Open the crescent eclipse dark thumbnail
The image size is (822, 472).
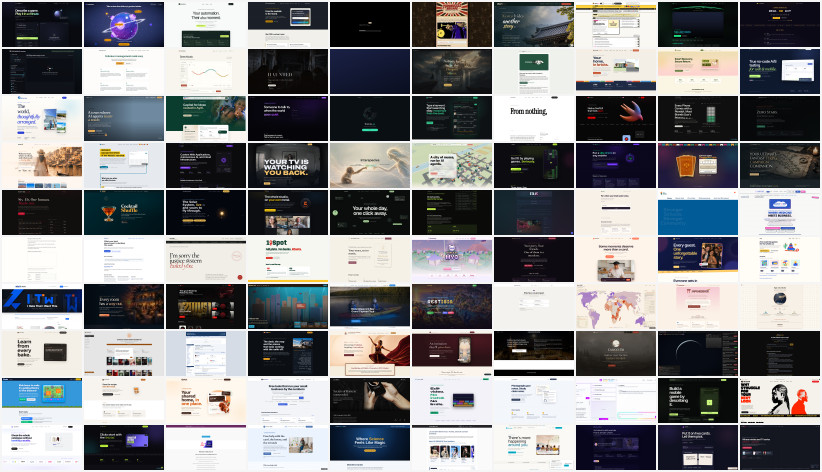point(698,353)
